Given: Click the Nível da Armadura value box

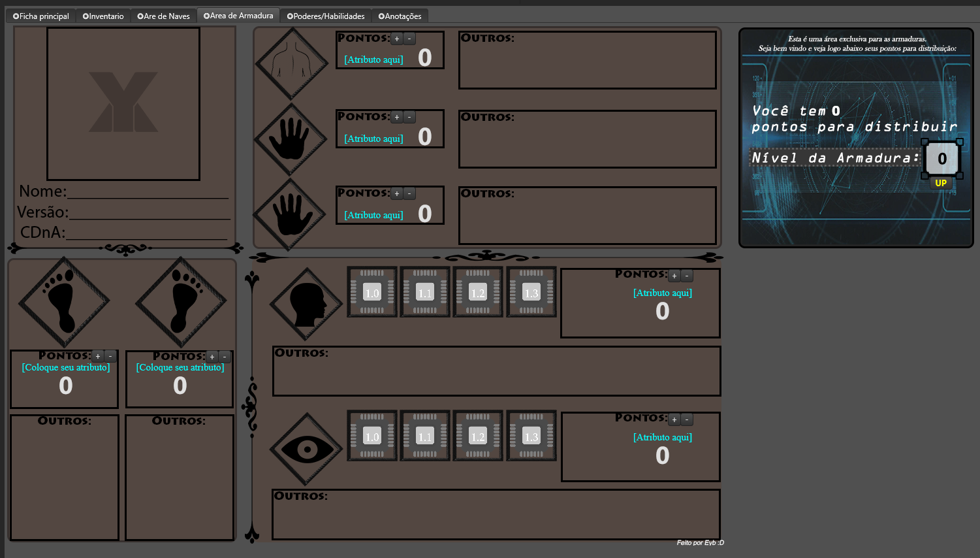Looking at the screenshot, I should coord(941,159).
